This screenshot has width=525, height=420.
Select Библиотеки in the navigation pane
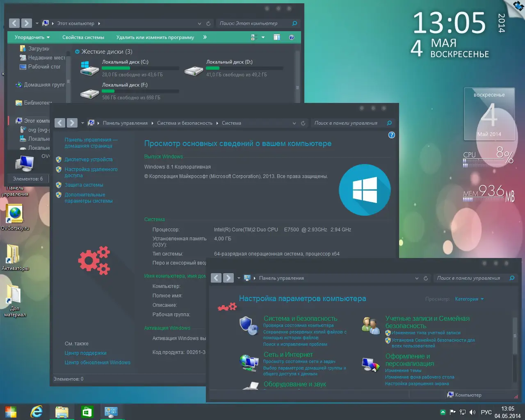(x=34, y=103)
